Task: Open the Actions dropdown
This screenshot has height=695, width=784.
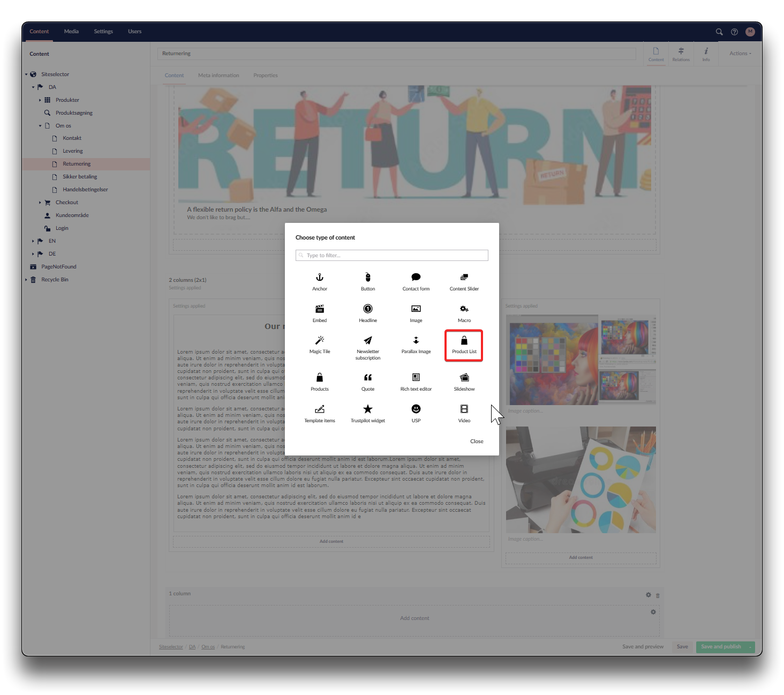Action: (740, 54)
